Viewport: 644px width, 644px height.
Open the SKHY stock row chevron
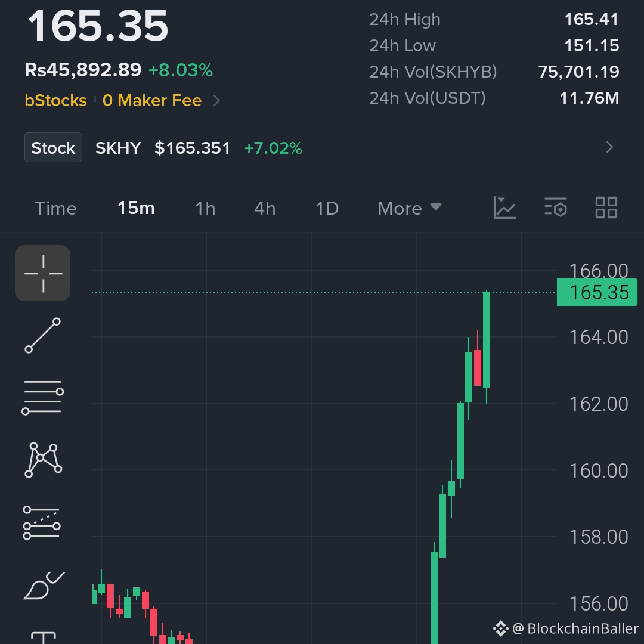[x=609, y=147]
